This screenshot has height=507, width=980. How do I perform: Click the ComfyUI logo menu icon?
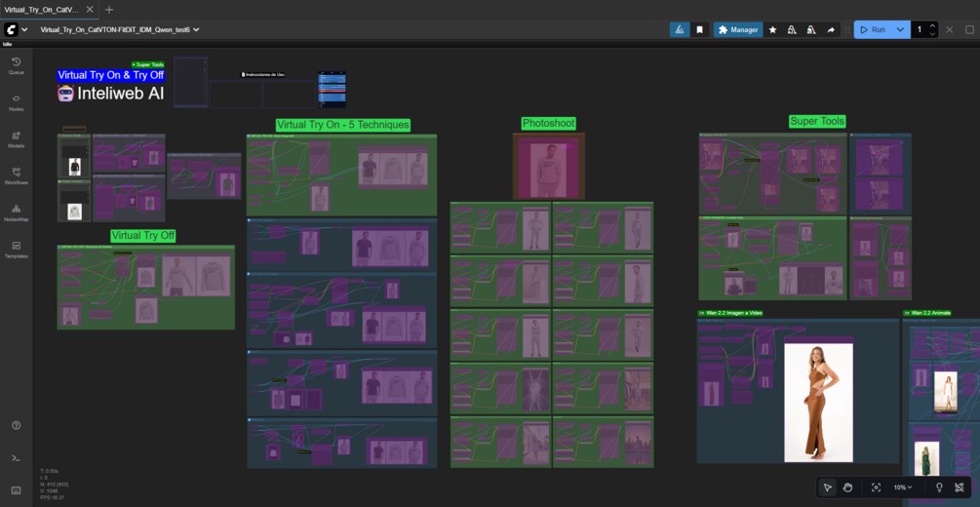[x=11, y=29]
